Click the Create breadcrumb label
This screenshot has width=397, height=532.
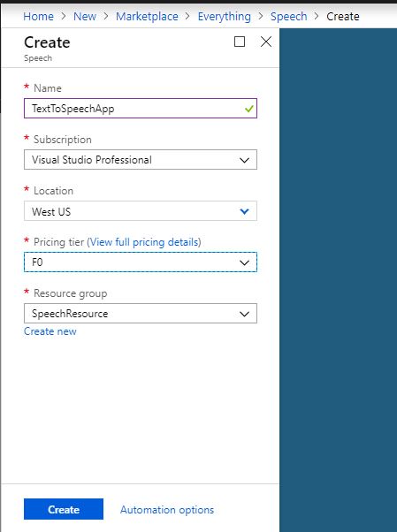tap(343, 16)
